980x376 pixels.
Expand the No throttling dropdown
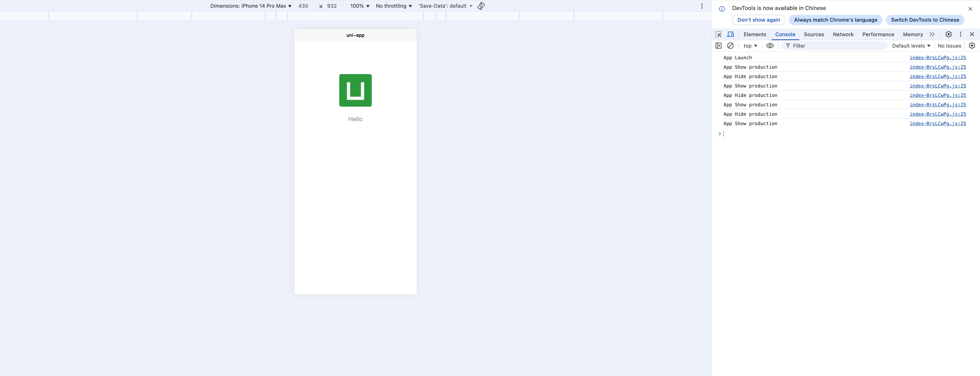point(394,6)
